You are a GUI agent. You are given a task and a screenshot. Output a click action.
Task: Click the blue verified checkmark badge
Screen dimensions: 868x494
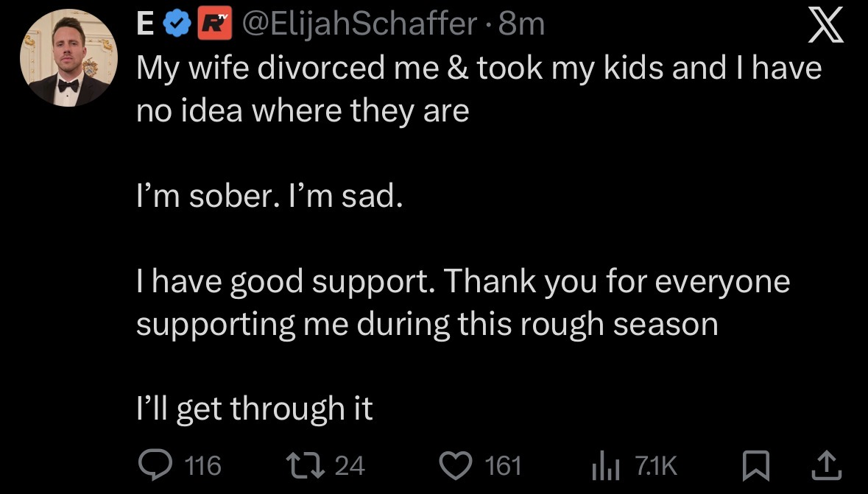pos(177,24)
